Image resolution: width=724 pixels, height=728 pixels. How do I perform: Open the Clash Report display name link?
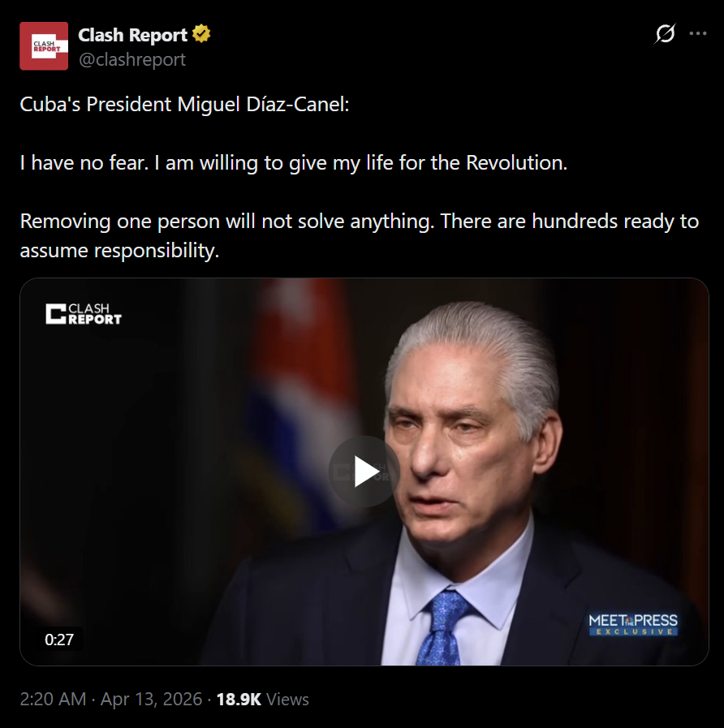pyautogui.click(x=132, y=35)
